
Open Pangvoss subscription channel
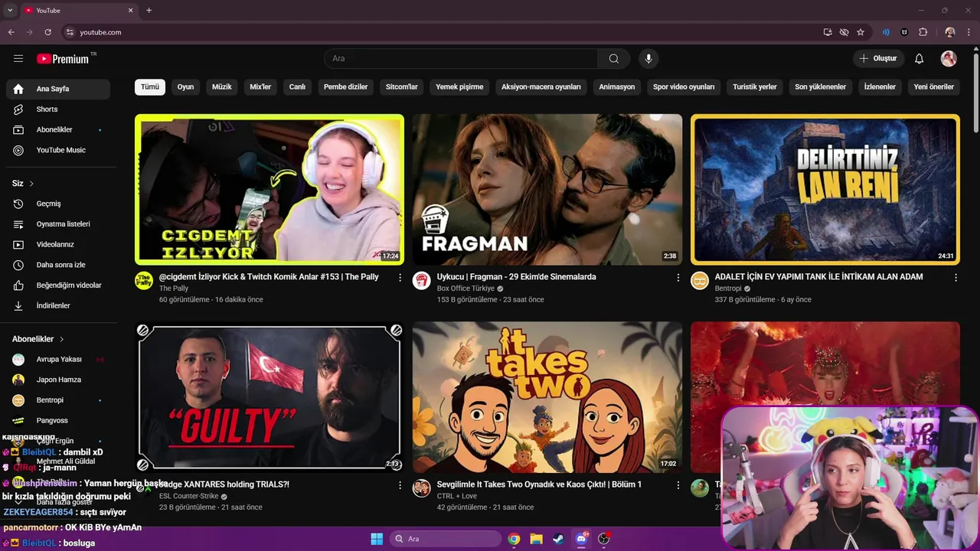pyautogui.click(x=58, y=420)
